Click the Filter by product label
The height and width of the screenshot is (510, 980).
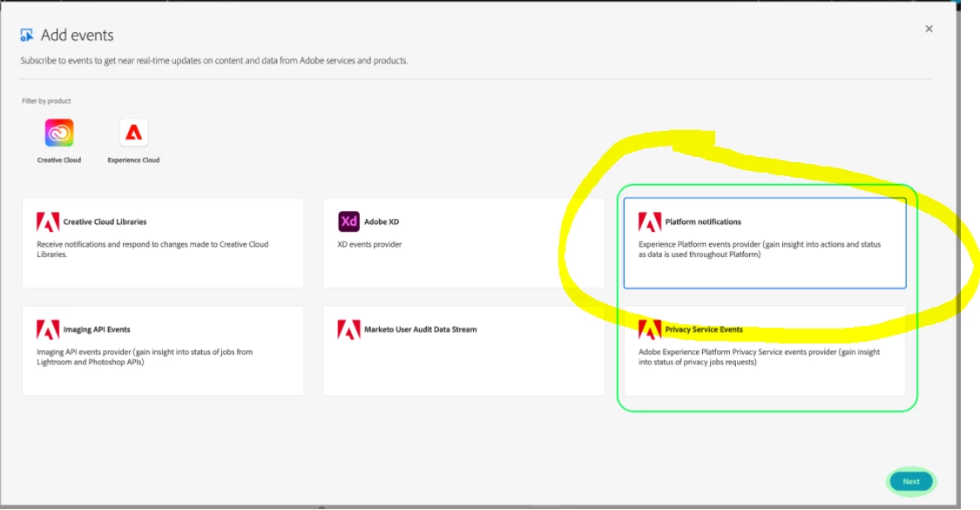tap(46, 101)
